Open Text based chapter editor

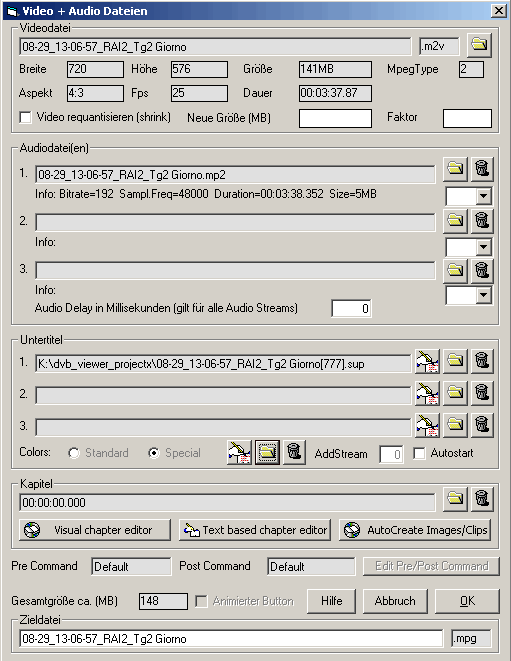click(255, 530)
